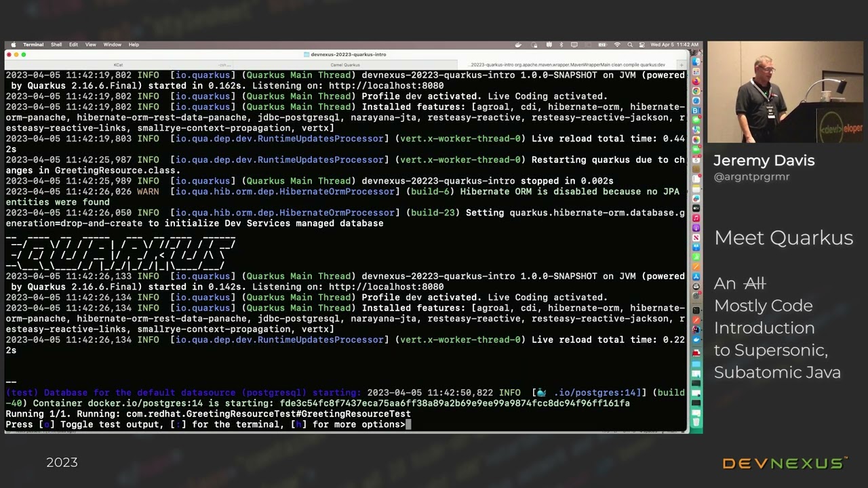The image size is (868, 488).
Task: Click the DEVNEXUS logo
Action: pos(785,464)
